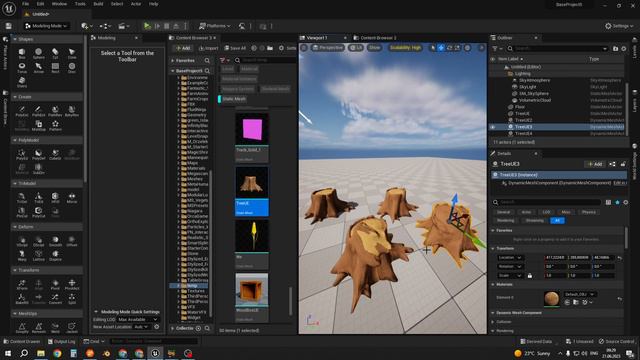
Task: Toggle the Lit view mode
Action: pos(356,48)
